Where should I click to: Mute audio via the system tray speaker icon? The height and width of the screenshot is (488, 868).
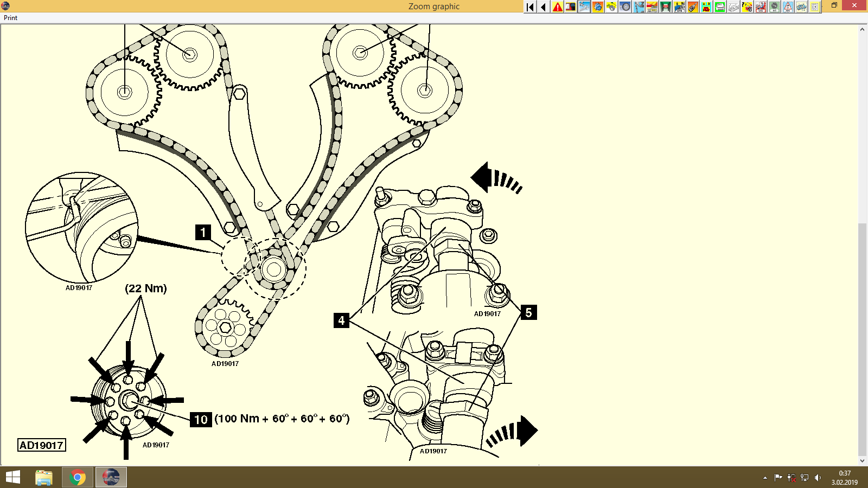click(x=818, y=478)
